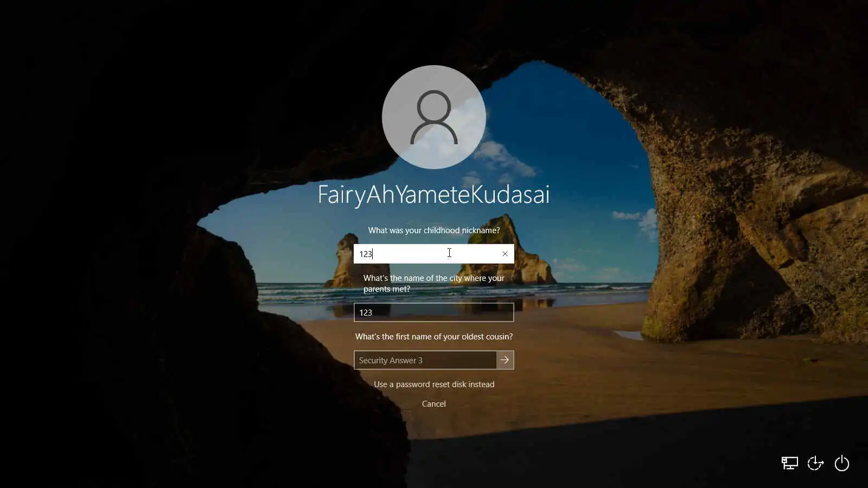Click the FairyAhYameteKudasai username text
This screenshot has height=488, width=868.
[x=434, y=195]
